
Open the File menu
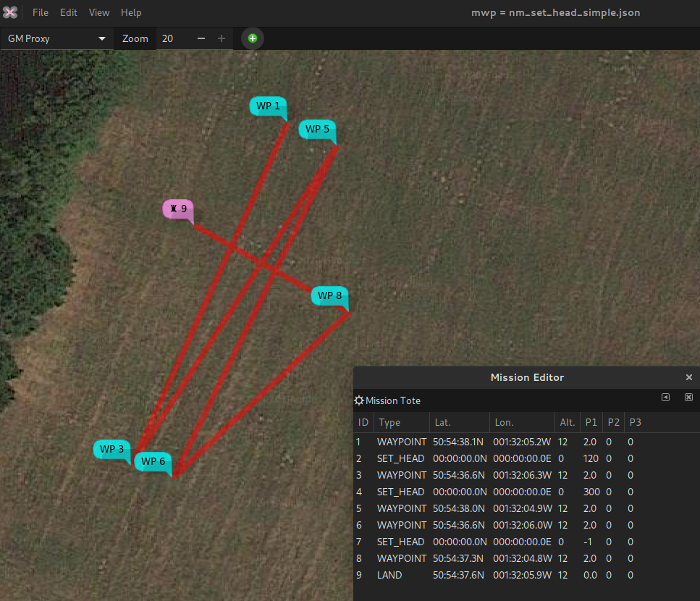41,12
